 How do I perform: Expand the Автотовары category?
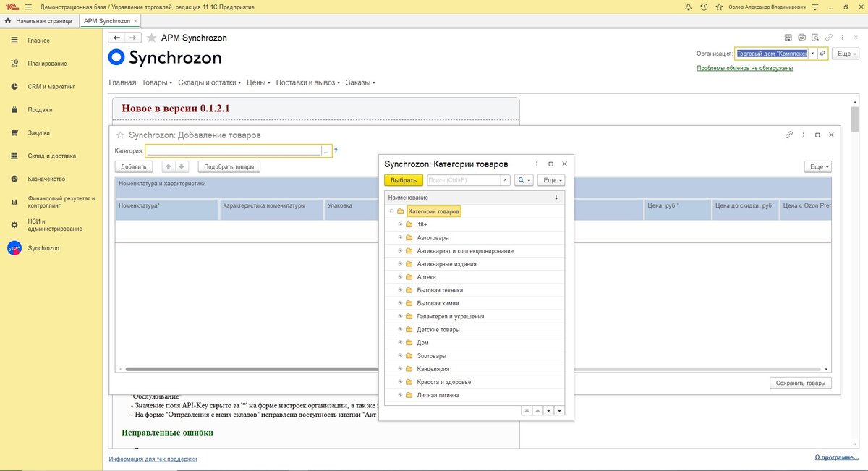pyautogui.click(x=400, y=237)
